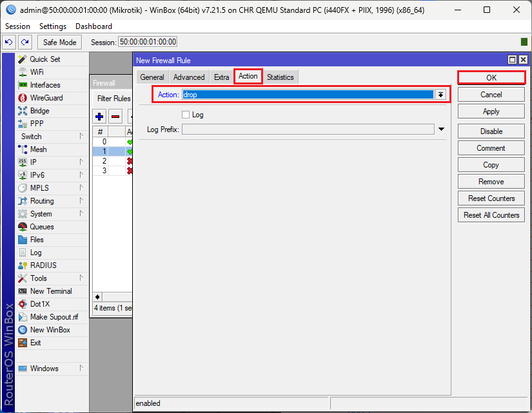Click Reset Counters button
Image resolution: width=532 pixels, height=413 pixels.
click(x=491, y=198)
